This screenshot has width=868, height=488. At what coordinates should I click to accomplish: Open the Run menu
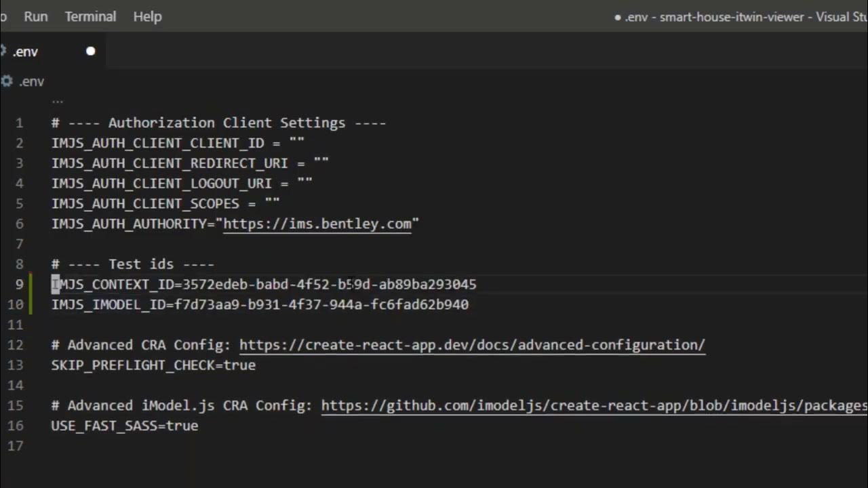(36, 16)
